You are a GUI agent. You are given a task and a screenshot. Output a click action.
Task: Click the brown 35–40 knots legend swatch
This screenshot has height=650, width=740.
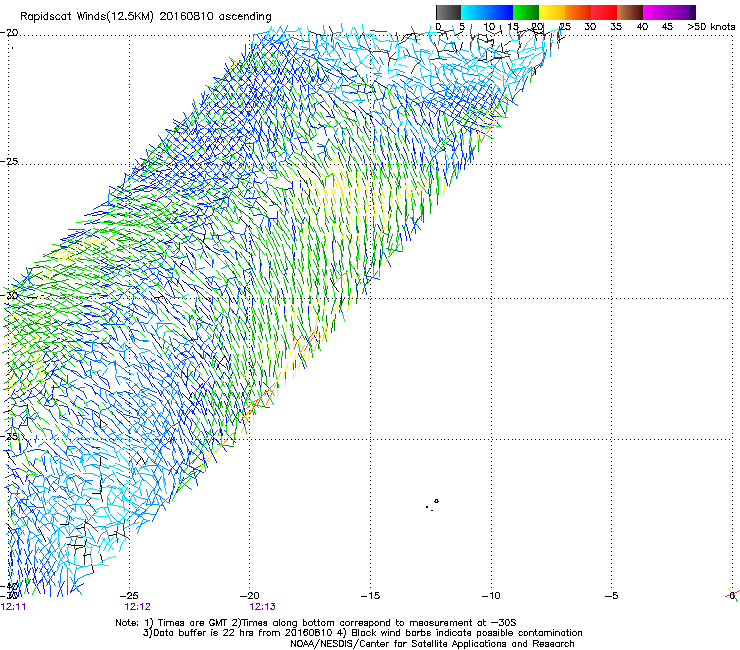630,12
